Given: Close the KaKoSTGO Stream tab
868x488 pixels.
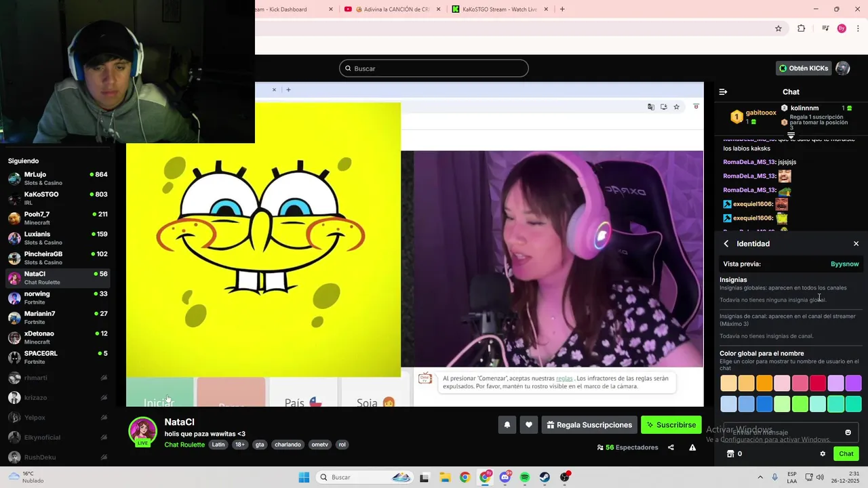Looking at the screenshot, I should point(547,9).
